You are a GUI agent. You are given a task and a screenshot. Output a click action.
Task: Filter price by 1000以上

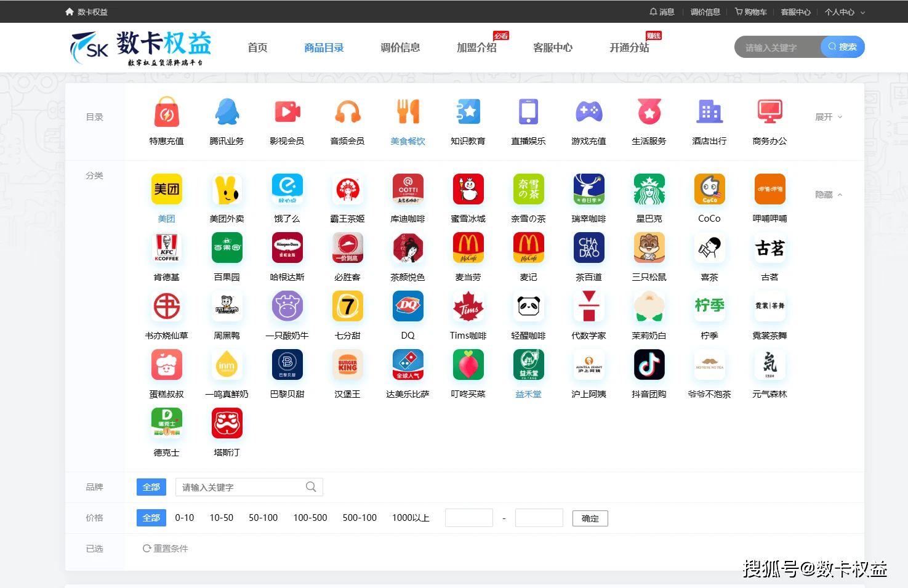[411, 518]
